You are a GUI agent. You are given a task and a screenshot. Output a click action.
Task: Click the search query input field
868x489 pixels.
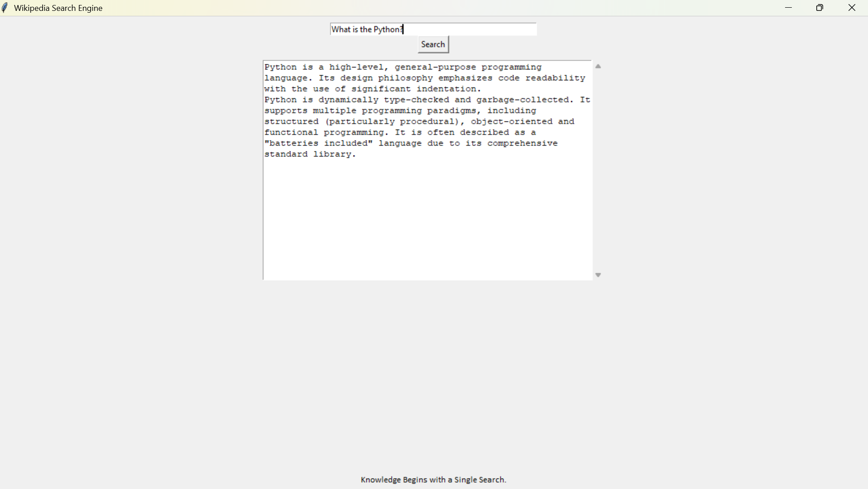[467, 29]
